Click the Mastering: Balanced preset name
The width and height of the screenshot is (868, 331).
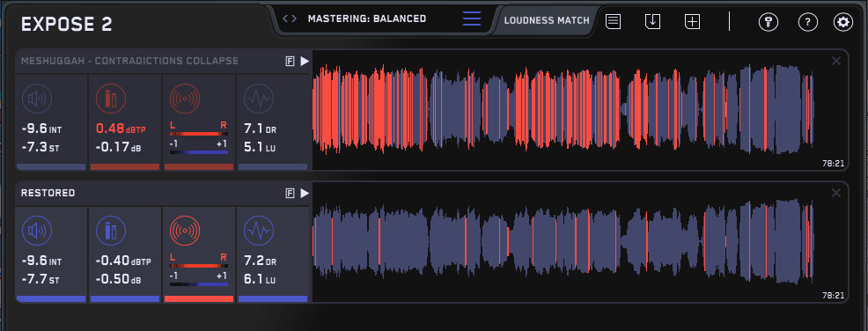pos(367,18)
